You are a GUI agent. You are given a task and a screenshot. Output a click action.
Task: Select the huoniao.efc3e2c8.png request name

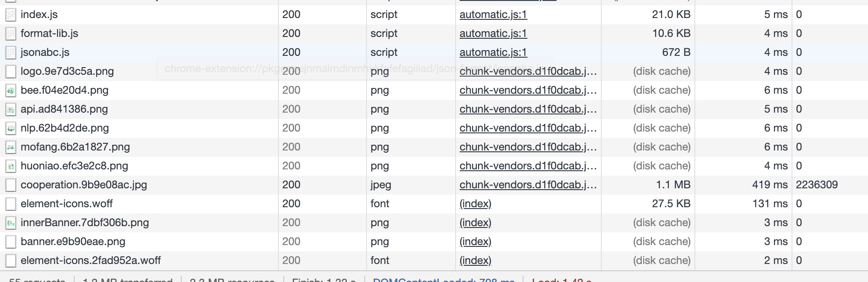pos(74,166)
